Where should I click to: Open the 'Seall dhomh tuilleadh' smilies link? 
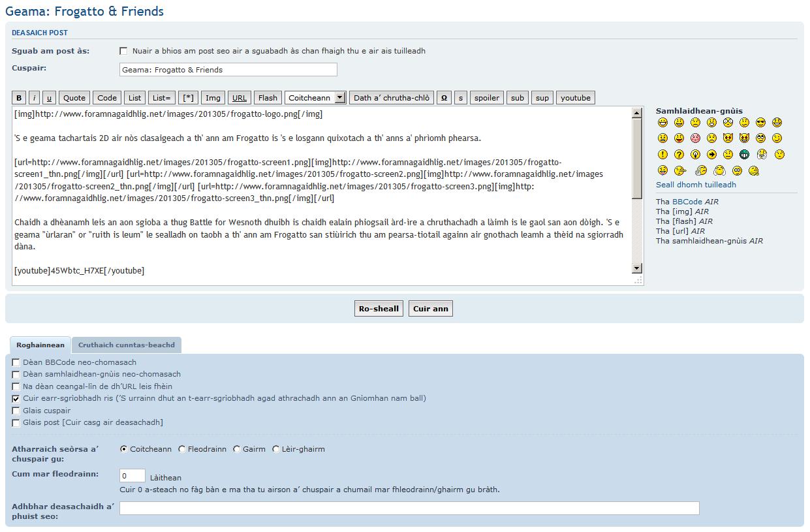point(696,185)
